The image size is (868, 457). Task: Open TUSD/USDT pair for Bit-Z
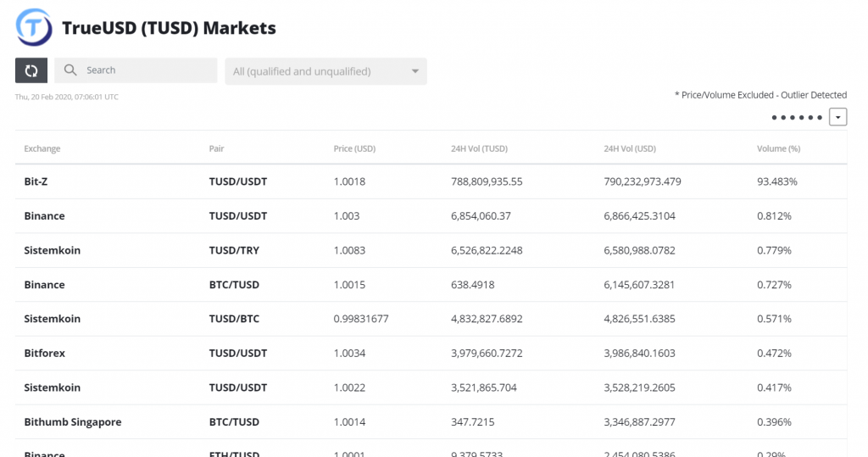(238, 181)
